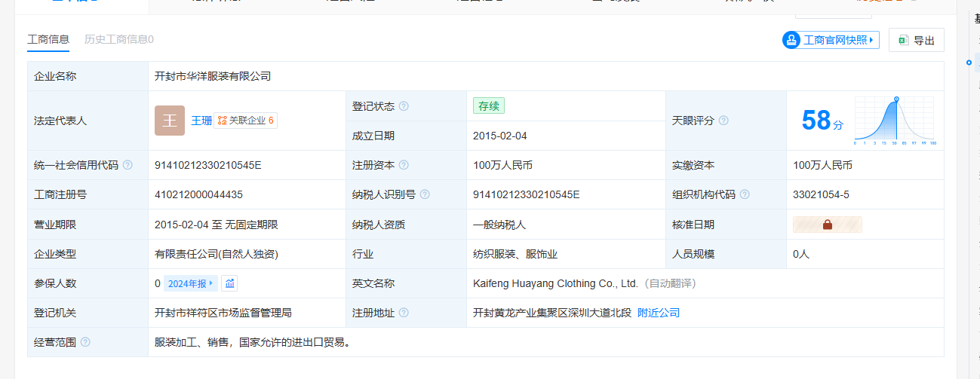Click the 导出 export button
Screen dimensions: 980x379
[x=916, y=41]
